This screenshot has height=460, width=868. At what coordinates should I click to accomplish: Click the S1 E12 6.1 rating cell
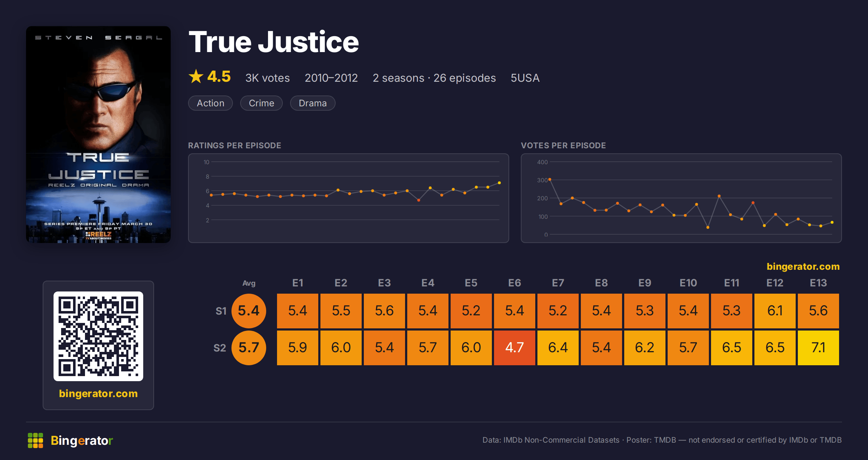pos(775,311)
